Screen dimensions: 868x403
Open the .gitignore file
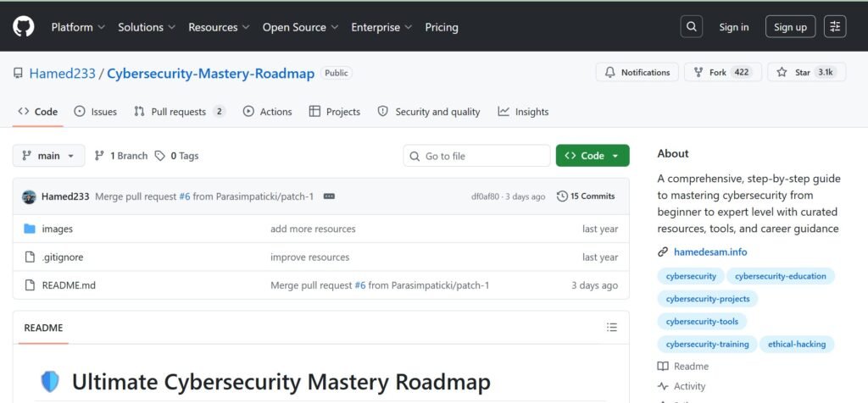point(63,257)
